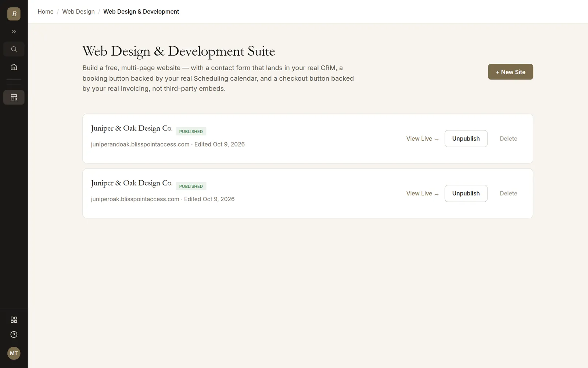Unpublish the juniperoak.blisspointaccess.com site
Image resolution: width=588 pixels, height=368 pixels.
[466, 194]
